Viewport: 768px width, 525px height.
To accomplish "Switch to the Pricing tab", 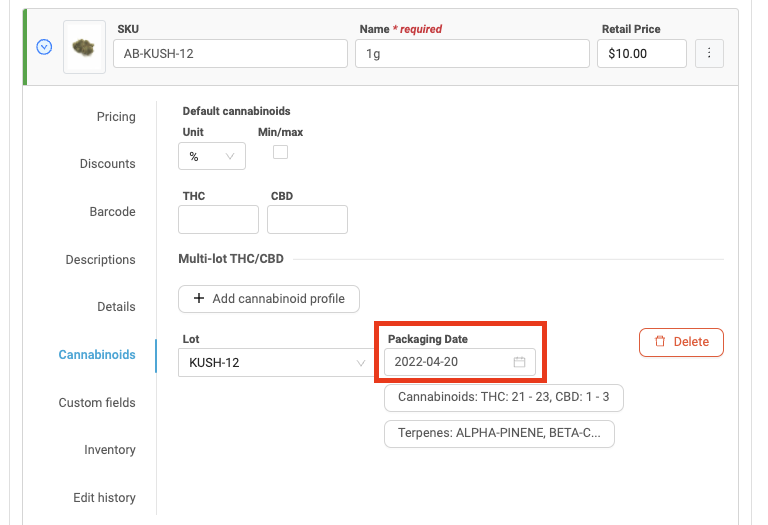I will click(x=116, y=117).
